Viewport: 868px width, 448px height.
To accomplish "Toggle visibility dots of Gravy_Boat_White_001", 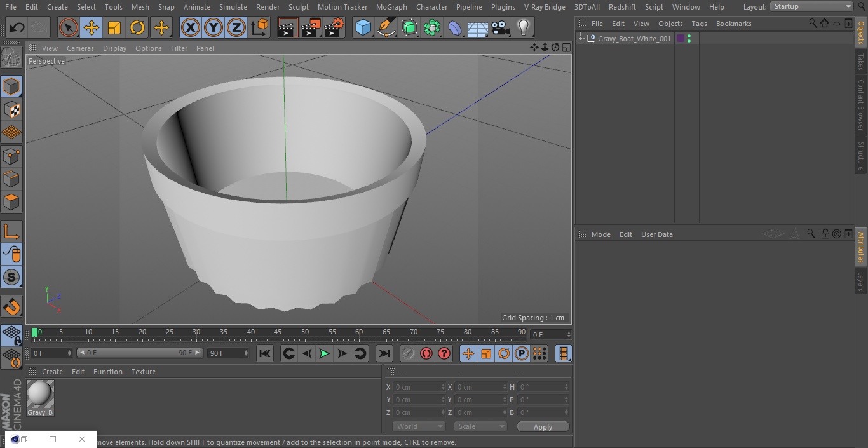I will pyautogui.click(x=689, y=39).
